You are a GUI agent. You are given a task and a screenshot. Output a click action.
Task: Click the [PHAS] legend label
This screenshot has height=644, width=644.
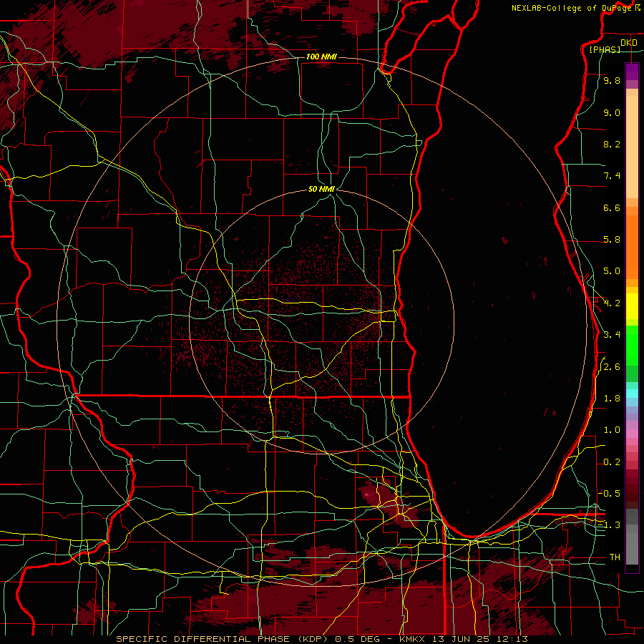(x=605, y=50)
